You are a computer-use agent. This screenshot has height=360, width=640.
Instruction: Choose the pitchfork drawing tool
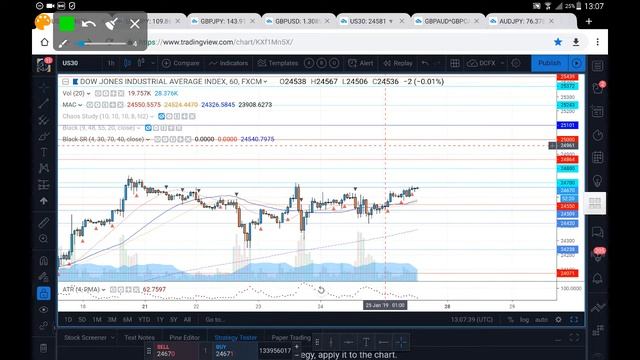43,120
